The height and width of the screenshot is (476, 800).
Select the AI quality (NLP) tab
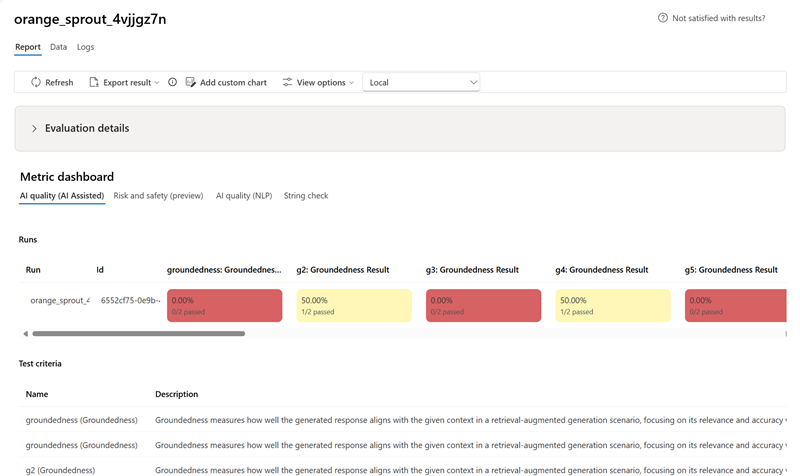(244, 196)
